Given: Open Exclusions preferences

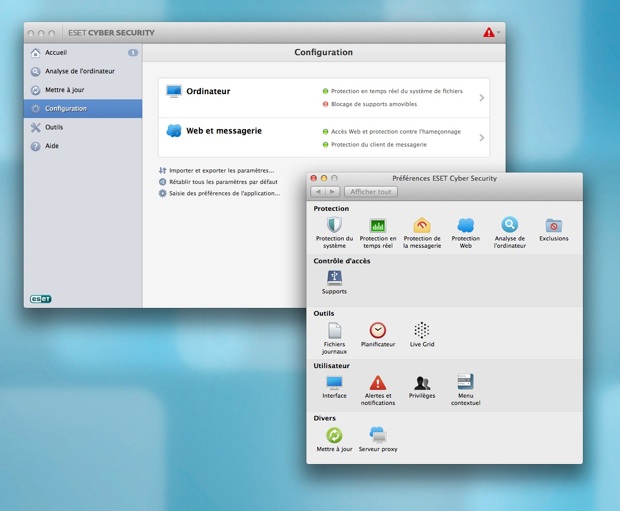Looking at the screenshot, I should point(554,230).
